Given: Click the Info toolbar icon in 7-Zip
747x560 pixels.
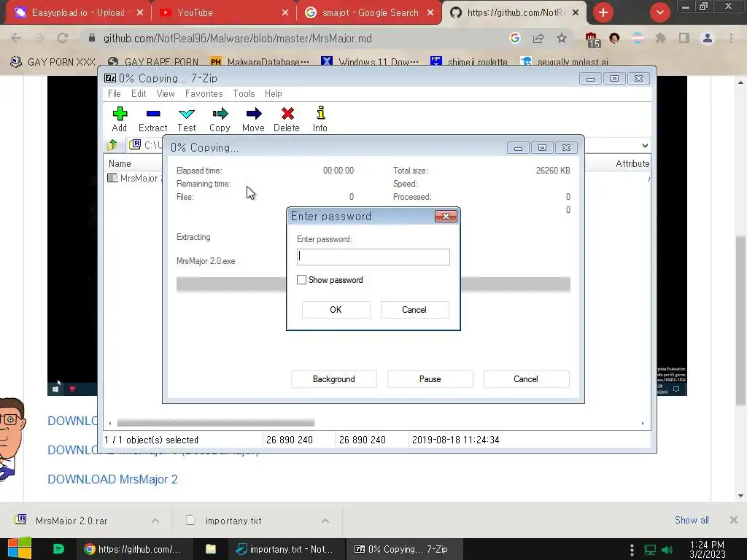Looking at the screenshot, I should coord(320,119).
